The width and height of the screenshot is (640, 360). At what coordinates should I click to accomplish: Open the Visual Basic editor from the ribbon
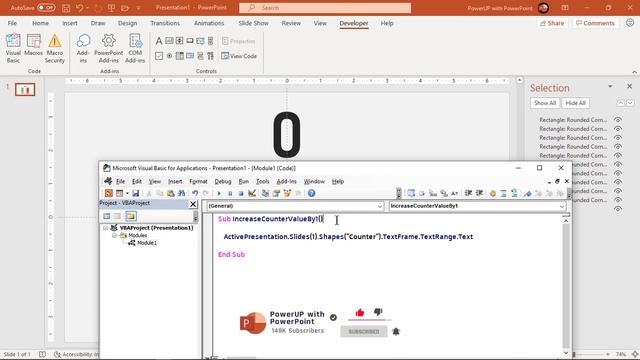coord(13,48)
